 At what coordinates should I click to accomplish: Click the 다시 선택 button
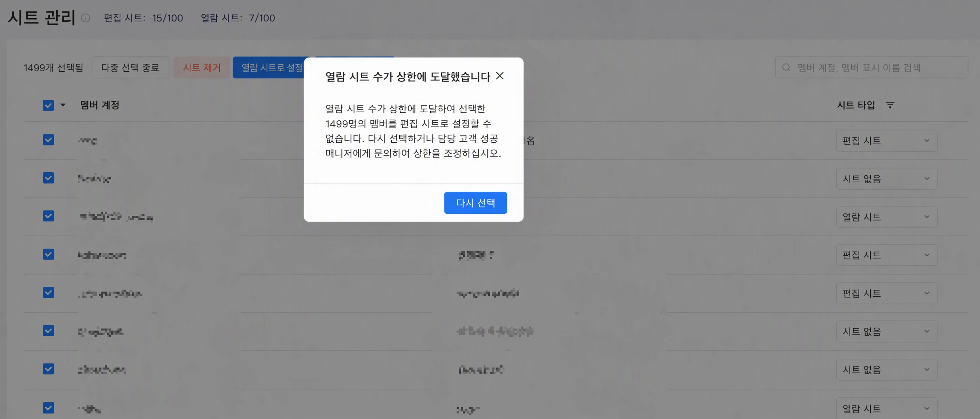475,203
